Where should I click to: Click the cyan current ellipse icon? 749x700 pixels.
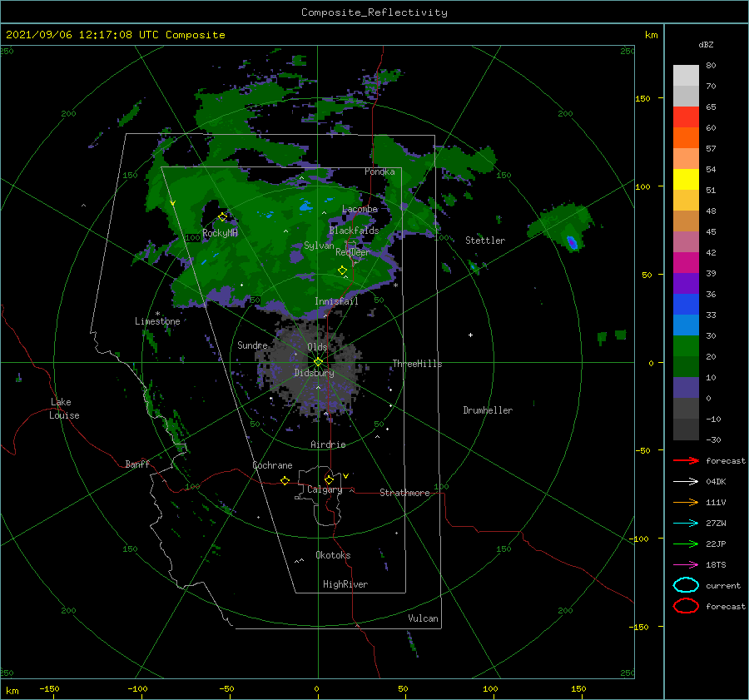click(x=686, y=585)
